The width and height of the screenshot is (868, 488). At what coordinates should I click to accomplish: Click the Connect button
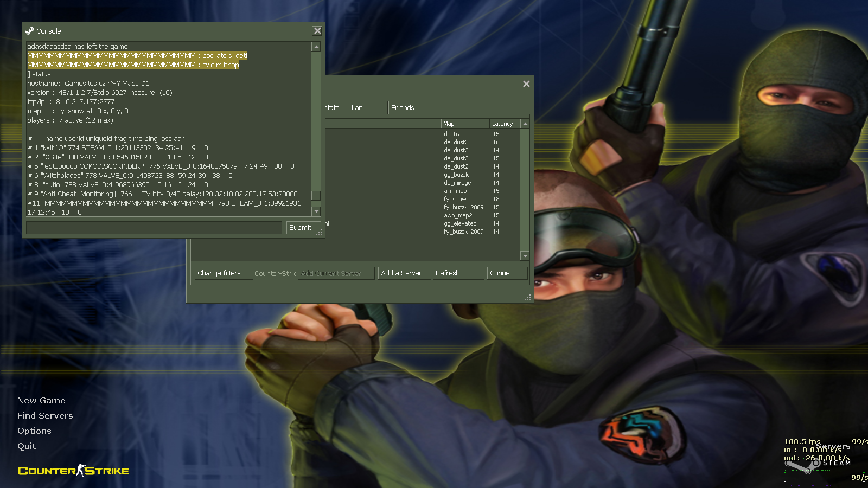(x=507, y=273)
